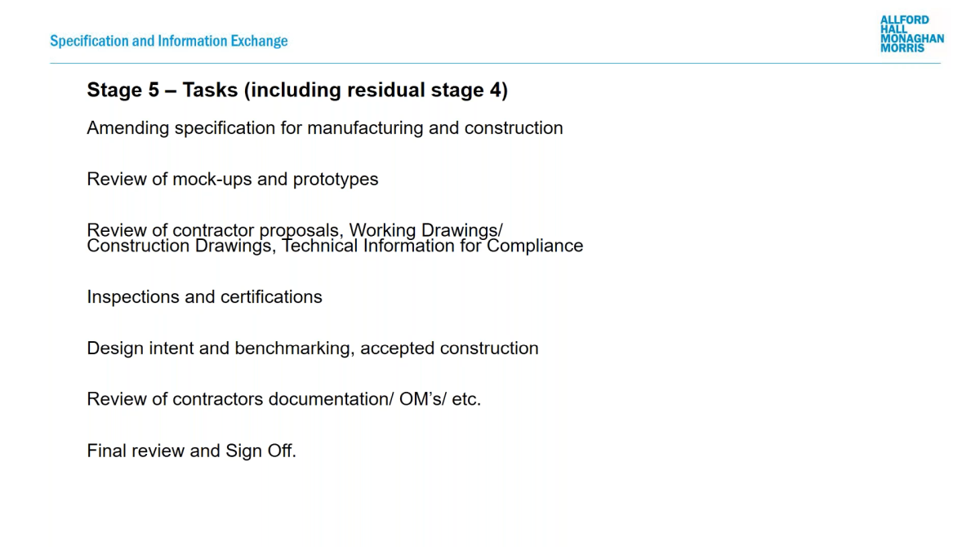Click the Technical Information for Compliance text
The width and height of the screenshot is (980, 551).
pos(433,247)
